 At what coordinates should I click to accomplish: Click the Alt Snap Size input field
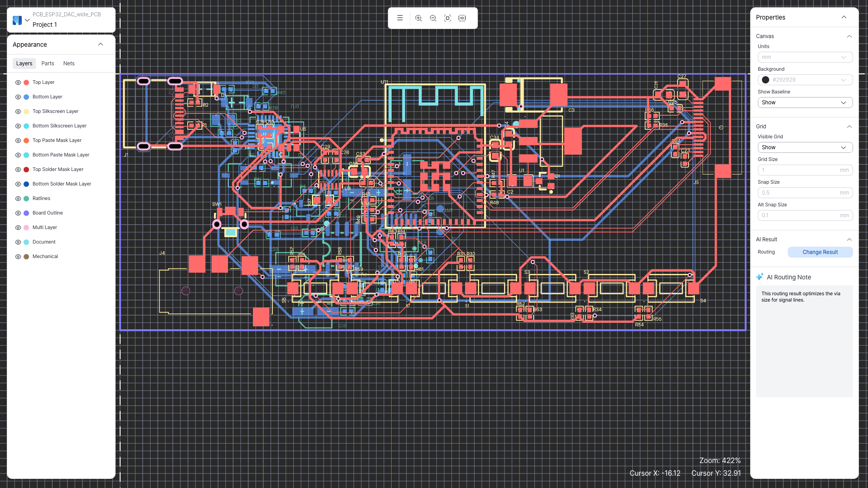805,215
